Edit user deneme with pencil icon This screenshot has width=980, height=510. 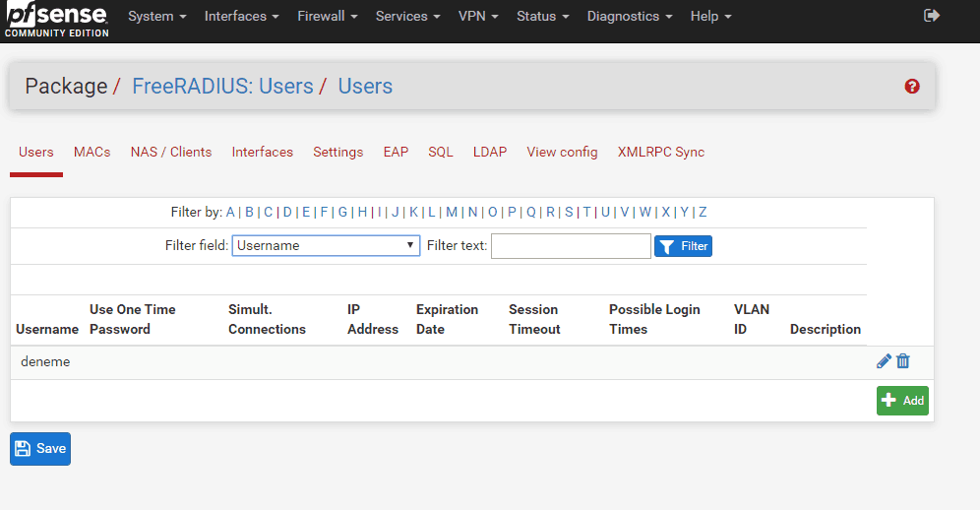pos(884,361)
